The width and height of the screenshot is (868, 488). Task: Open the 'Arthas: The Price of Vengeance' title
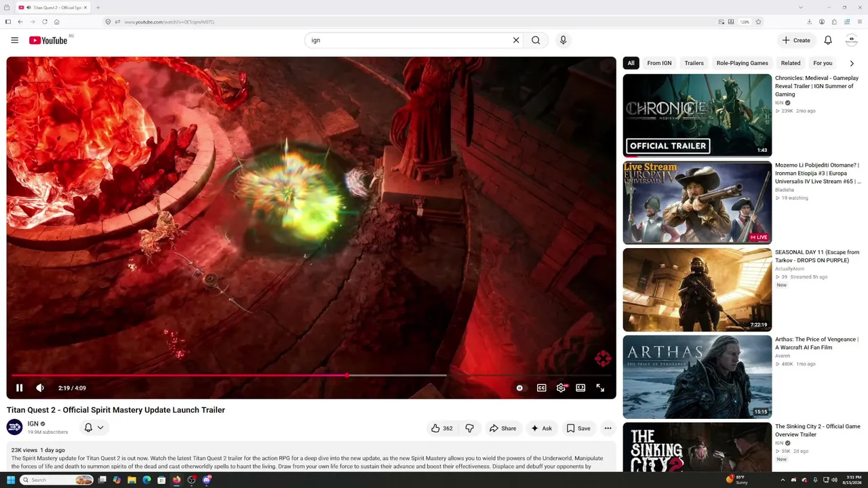point(816,344)
